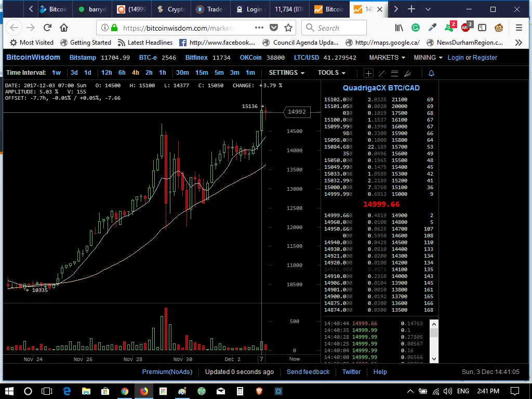The width and height of the screenshot is (532, 399).
Task: Open Windows Start menu
Action: tap(9, 391)
